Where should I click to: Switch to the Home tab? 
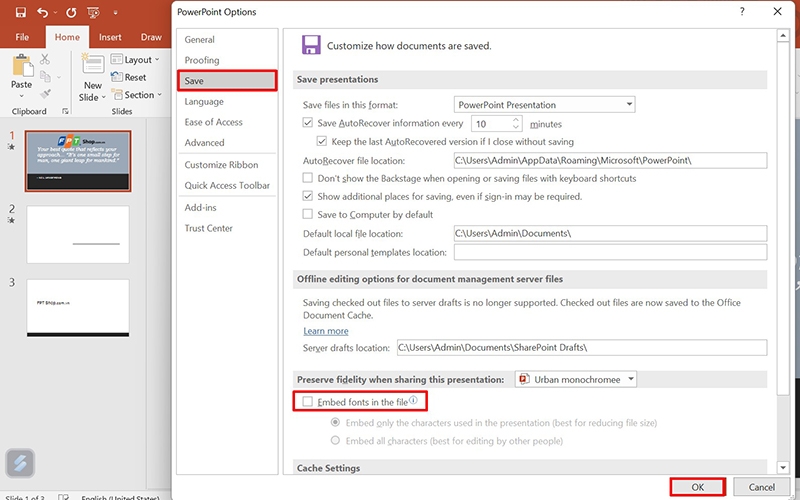tap(67, 37)
